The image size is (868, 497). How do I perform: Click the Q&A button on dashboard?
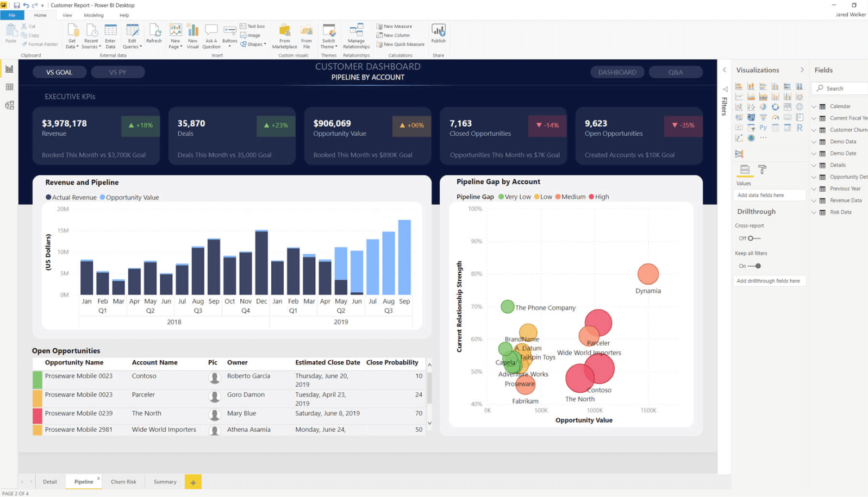click(x=675, y=72)
